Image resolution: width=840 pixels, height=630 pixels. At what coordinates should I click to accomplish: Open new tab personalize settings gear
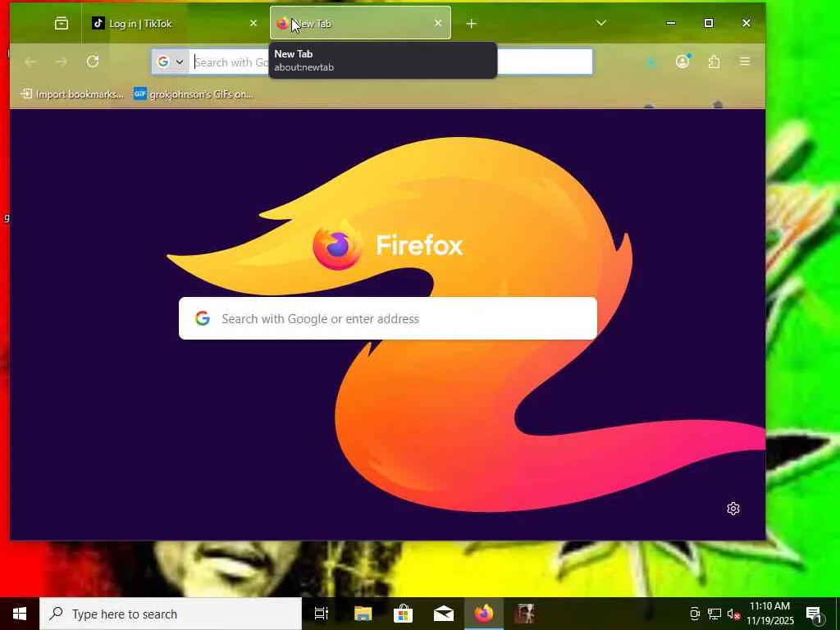click(x=733, y=509)
